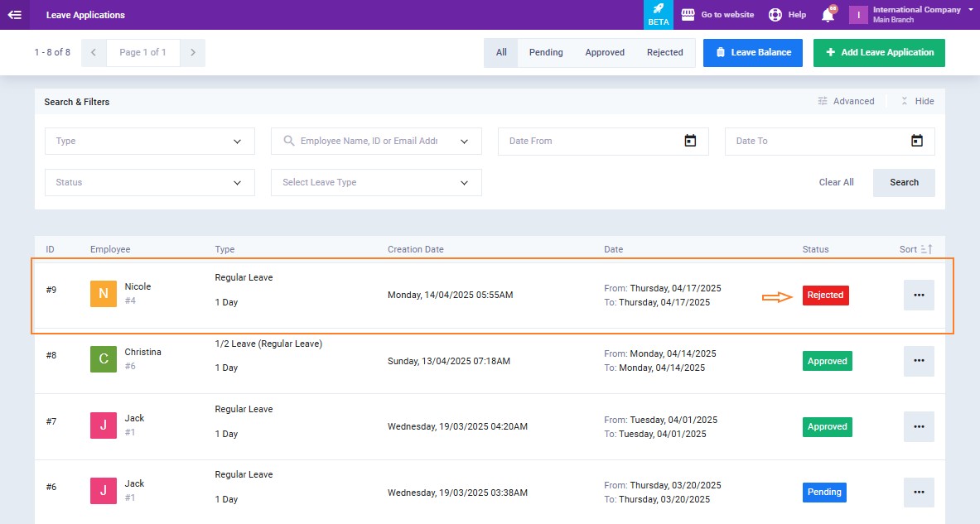Open actions menu for Jack's leave #7
980x524 pixels.
(919, 426)
